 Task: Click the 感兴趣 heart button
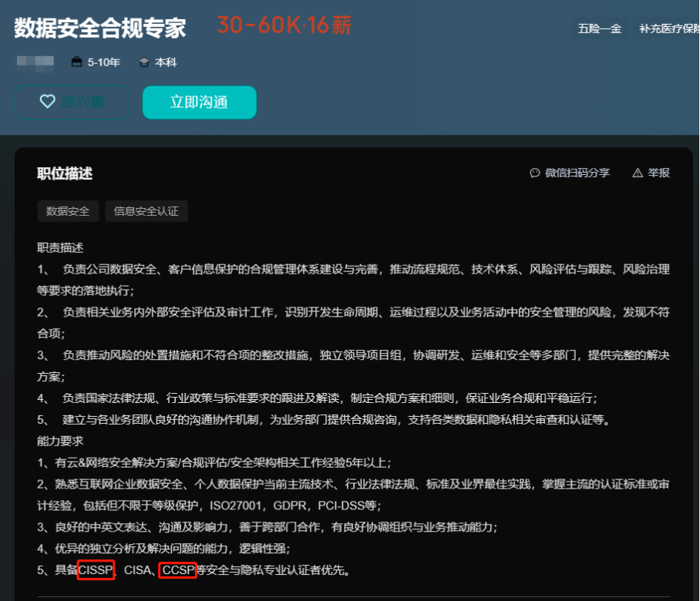72,102
